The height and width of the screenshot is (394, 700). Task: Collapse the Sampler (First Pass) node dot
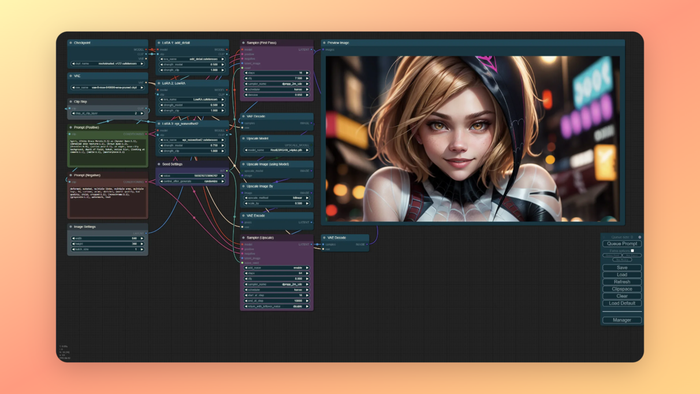[243, 43]
